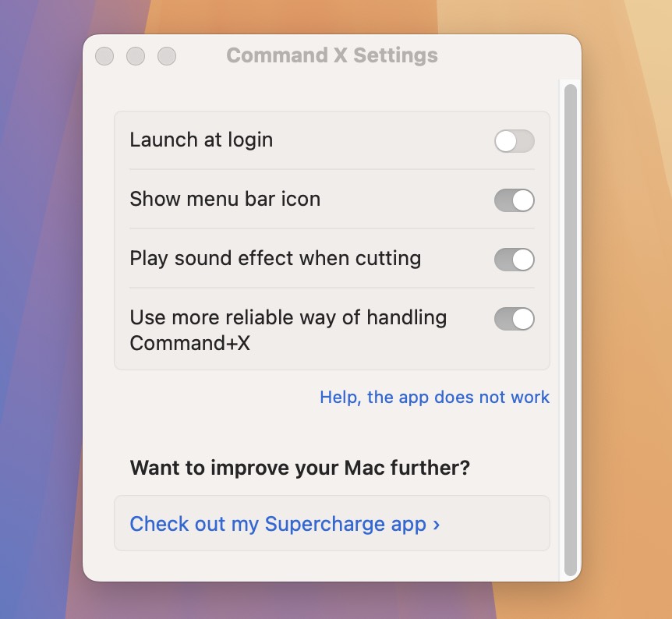Turn off Show menu bar icon switch
The width and height of the screenshot is (672, 619).
pos(515,200)
